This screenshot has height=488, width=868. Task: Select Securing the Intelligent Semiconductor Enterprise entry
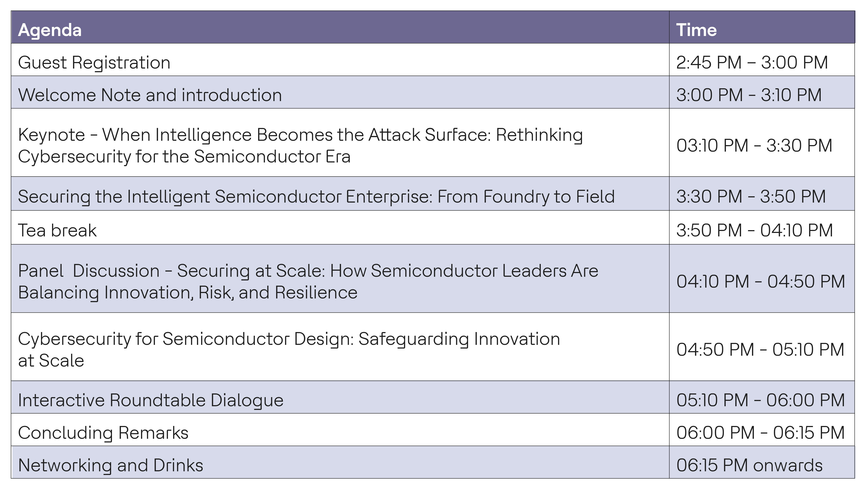(x=316, y=196)
